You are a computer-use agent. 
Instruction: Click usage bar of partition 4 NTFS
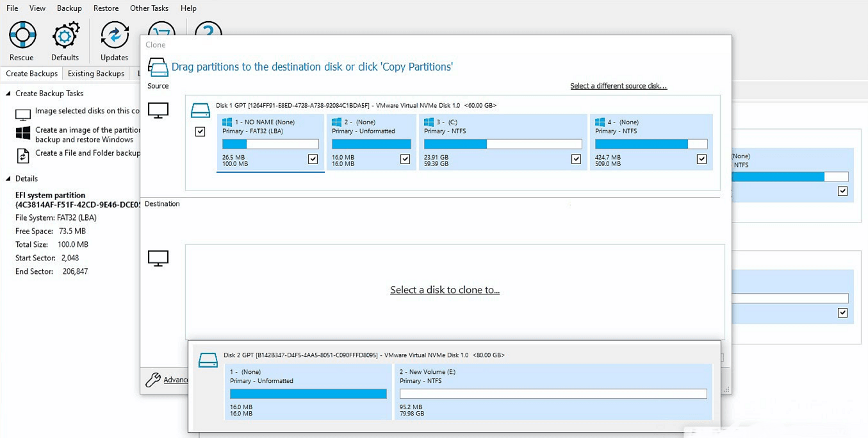point(651,144)
